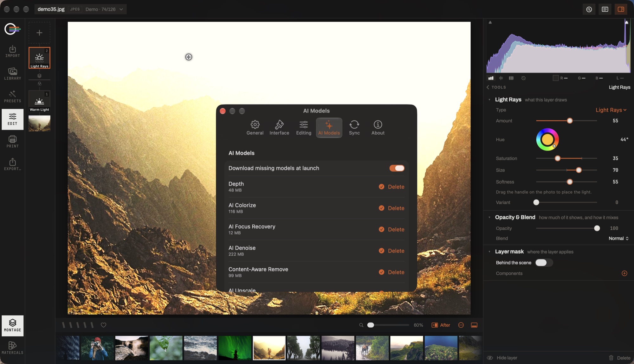This screenshot has height=364, width=634.
Task: Toggle the After comparison view
Action: (x=441, y=325)
